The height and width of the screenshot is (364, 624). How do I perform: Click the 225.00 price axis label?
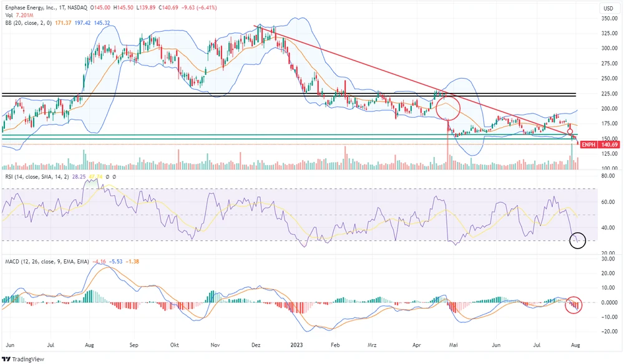(x=608, y=93)
